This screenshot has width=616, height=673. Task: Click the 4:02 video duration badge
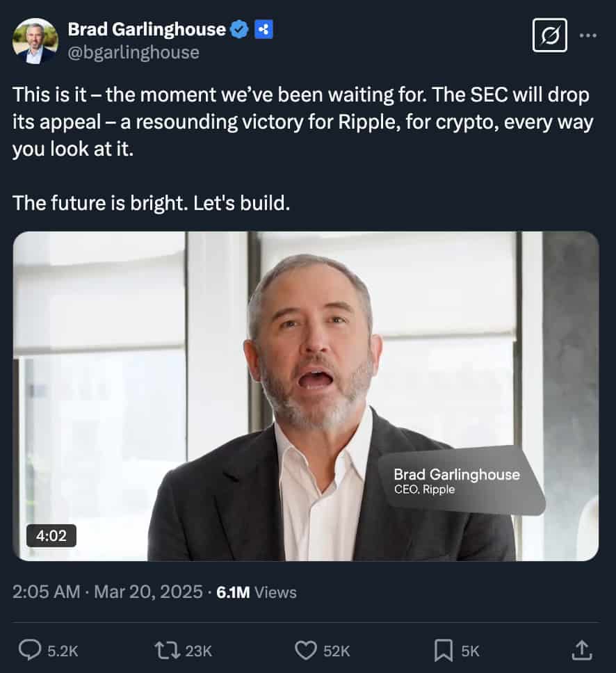click(51, 535)
